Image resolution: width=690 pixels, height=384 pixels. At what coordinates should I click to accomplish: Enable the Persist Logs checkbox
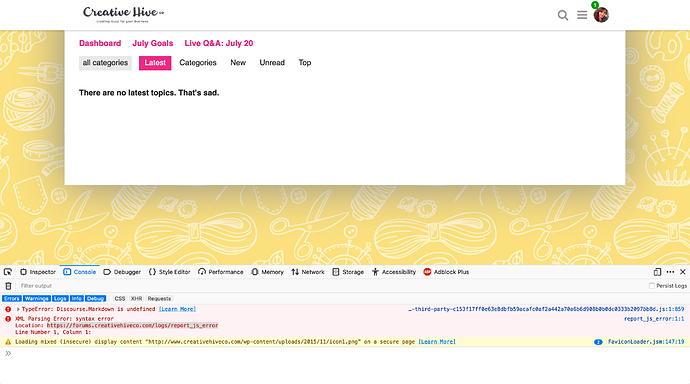(x=652, y=286)
